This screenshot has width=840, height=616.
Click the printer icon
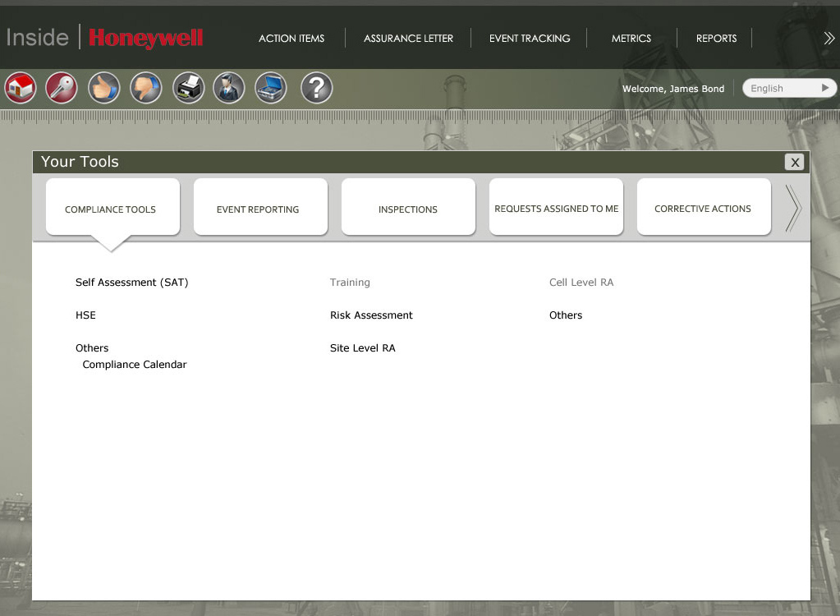pos(189,88)
